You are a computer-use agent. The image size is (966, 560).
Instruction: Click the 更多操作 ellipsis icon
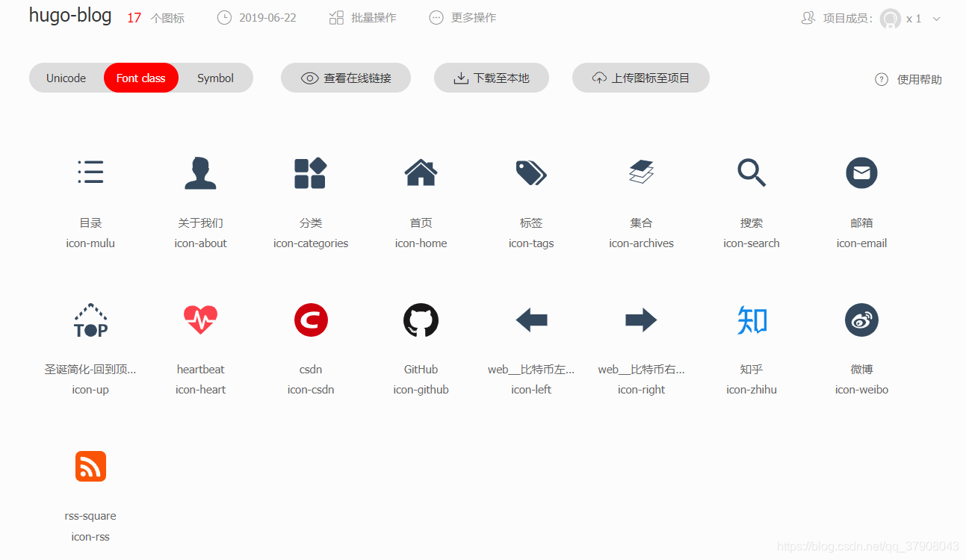pos(436,18)
